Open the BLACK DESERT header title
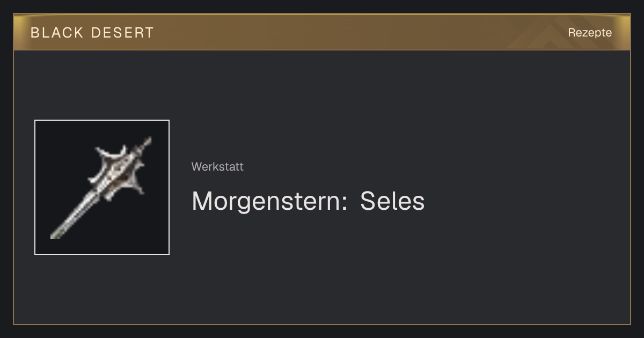Viewport: 644px width, 338px height. click(x=92, y=33)
